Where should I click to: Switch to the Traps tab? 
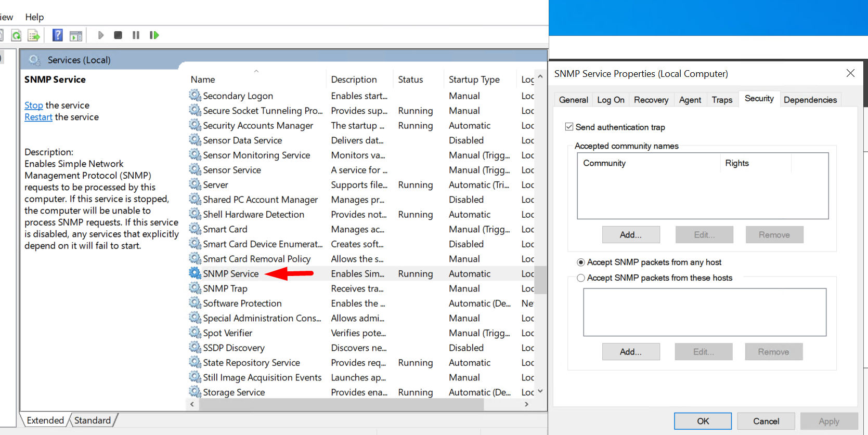click(x=721, y=100)
